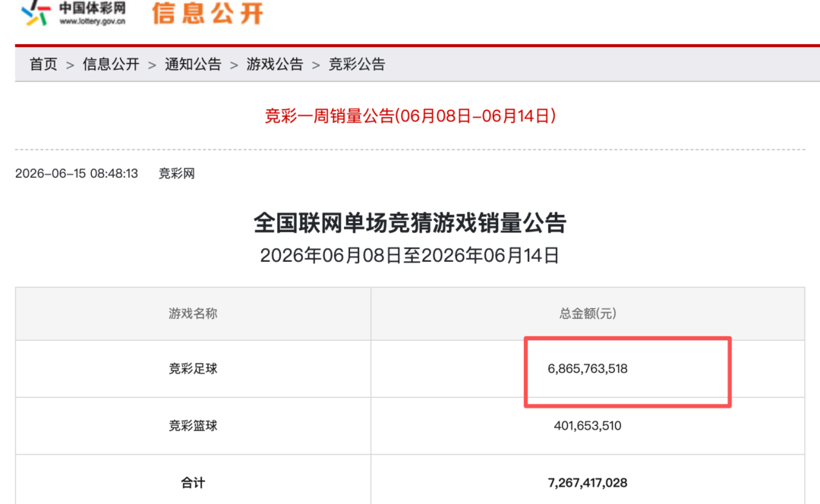Click the red 竞彩一周销量公告 title
Image resolution: width=820 pixels, height=504 pixels.
(x=410, y=115)
